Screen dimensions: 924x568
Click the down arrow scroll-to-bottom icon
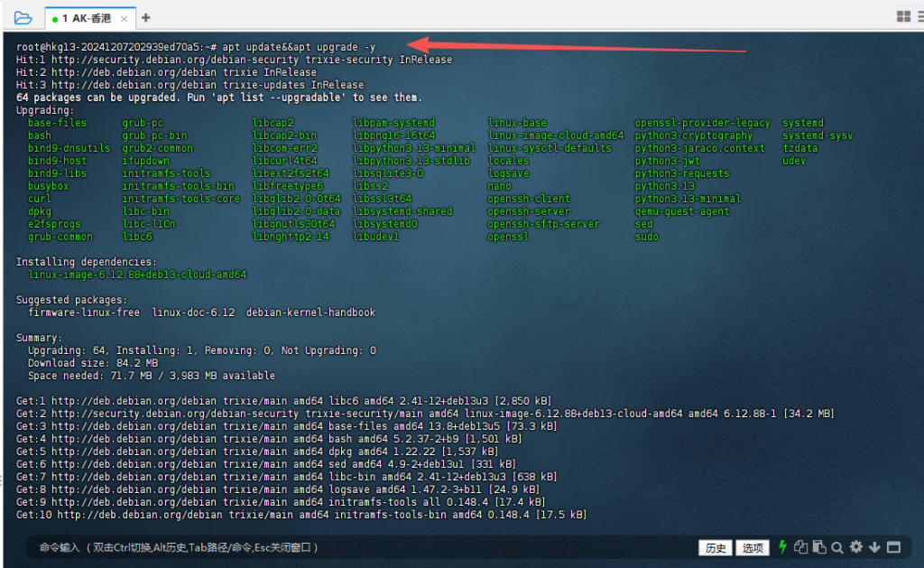(x=874, y=547)
